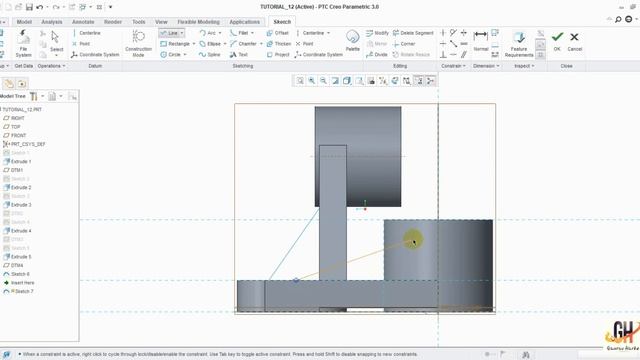Select the Line sketch tool

pos(169,33)
